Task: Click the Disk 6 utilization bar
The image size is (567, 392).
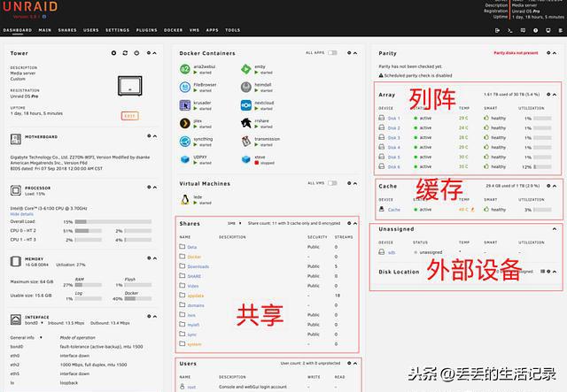Action: (542, 167)
